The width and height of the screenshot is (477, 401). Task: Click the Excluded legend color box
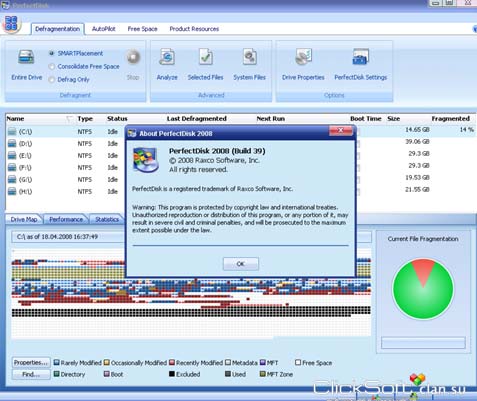coord(172,374)
